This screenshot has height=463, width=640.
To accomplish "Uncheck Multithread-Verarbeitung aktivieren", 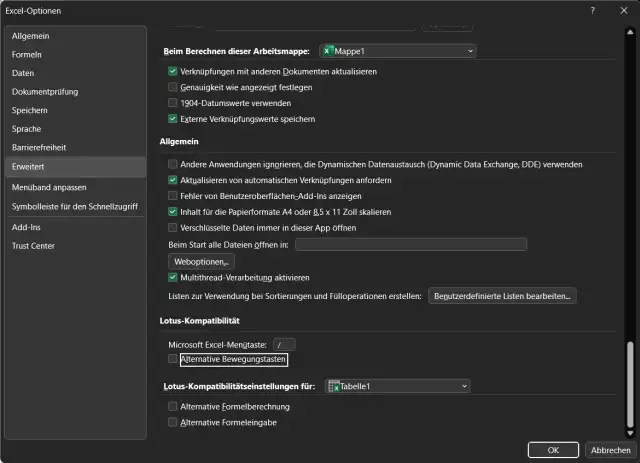I will pyautogui.click(x=173, y=277).
